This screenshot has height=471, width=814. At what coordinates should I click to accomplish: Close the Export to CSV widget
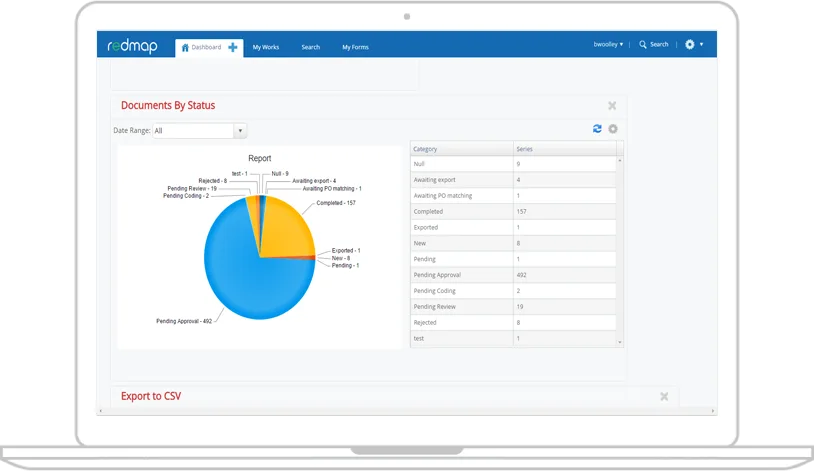click(x=664, y=397)
